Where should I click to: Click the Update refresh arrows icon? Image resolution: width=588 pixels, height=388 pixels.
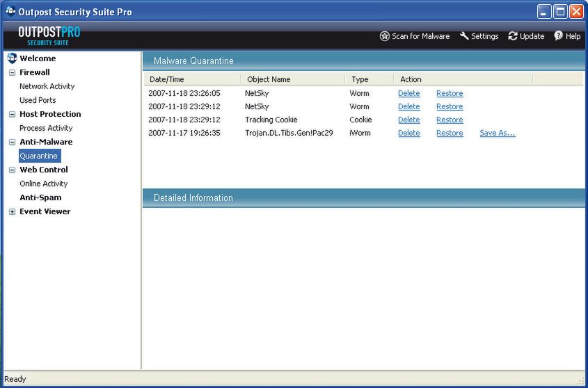click(513, 36)
